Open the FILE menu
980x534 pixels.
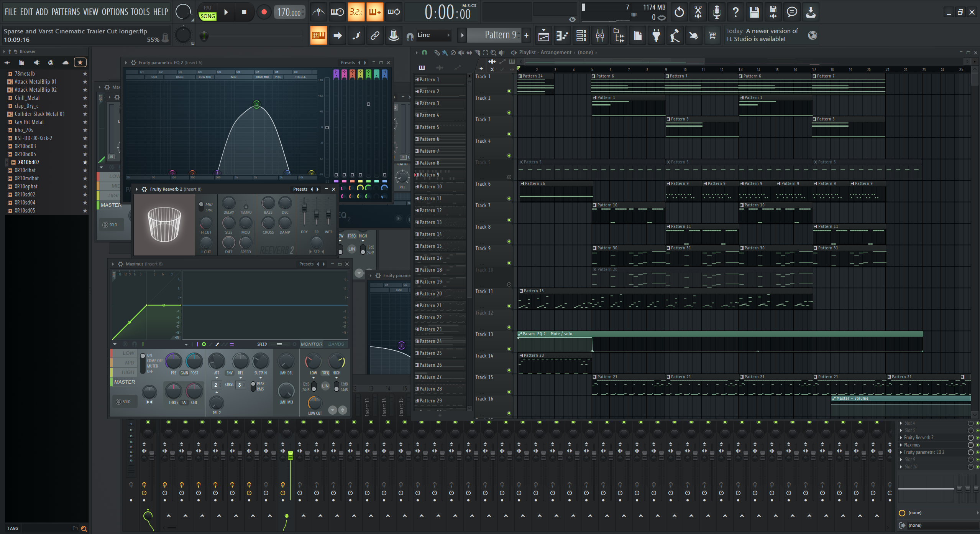(11, 12)
